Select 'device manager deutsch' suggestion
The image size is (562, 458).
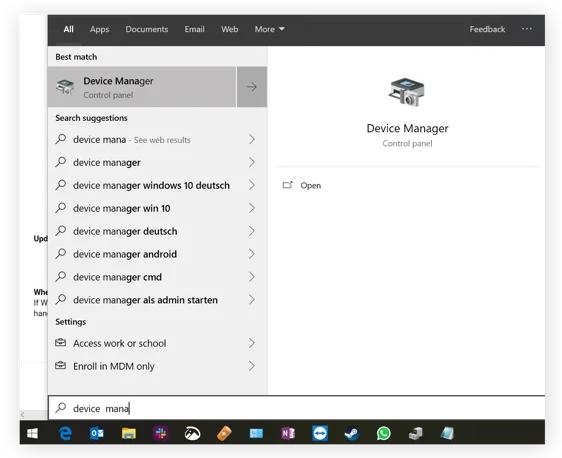157,231
